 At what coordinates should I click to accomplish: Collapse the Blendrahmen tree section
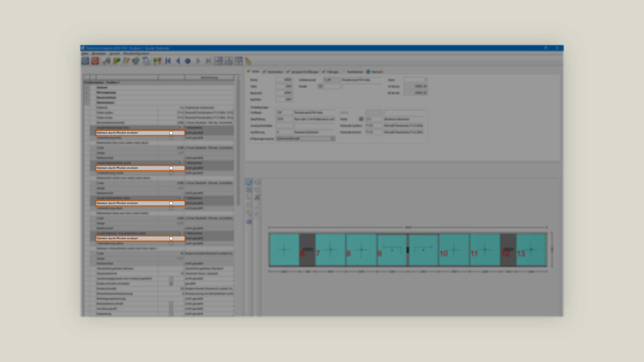[87, 103]
